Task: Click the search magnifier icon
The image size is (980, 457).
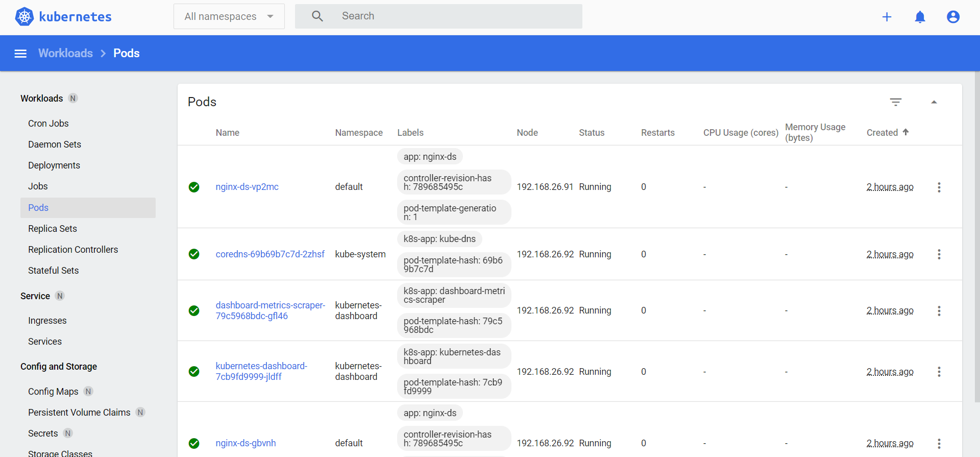Action: click(317, 16)
